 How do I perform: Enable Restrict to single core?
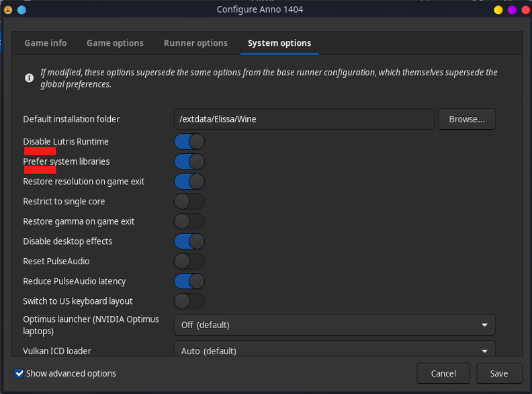(x=189, y=202)
